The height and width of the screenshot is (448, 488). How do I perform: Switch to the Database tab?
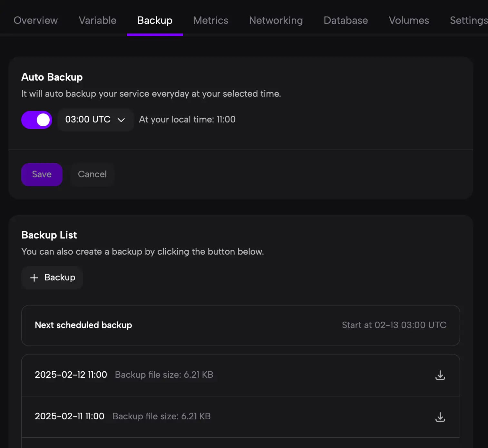click(346, 20)
